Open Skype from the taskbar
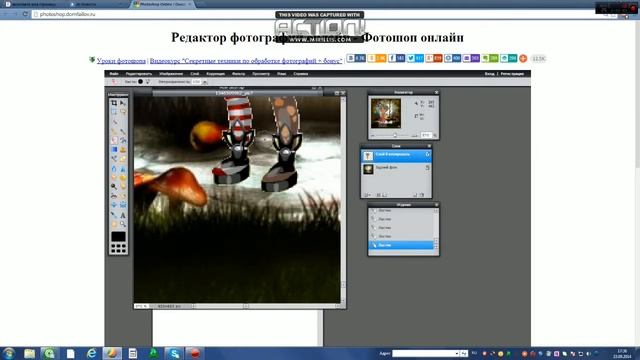 pos(174,353)
